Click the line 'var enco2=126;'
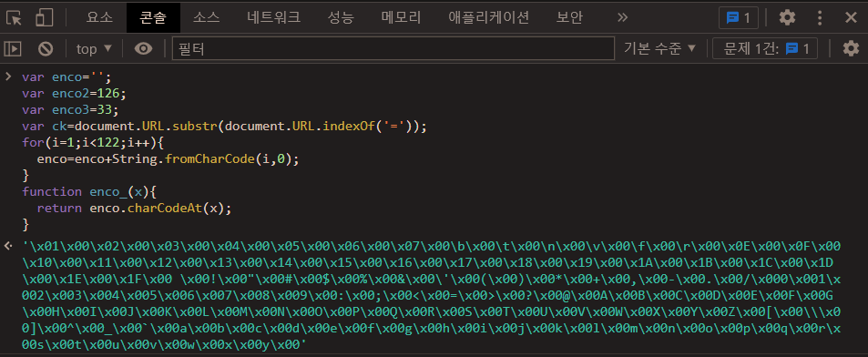The image size is (868, 357). point(75,93)
